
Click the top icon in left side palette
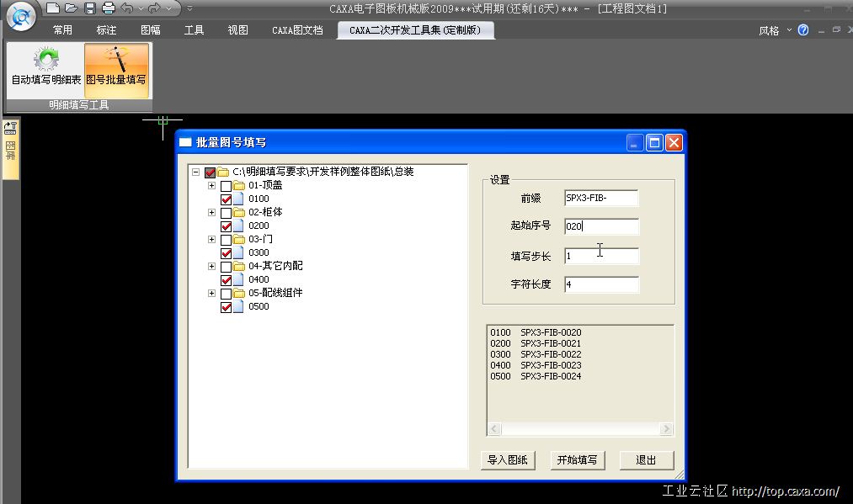pyautogui.click(x=10, y=128)
